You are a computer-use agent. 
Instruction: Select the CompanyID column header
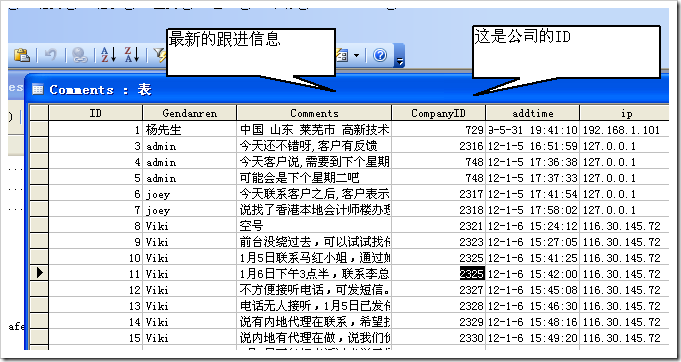[438, 113]
